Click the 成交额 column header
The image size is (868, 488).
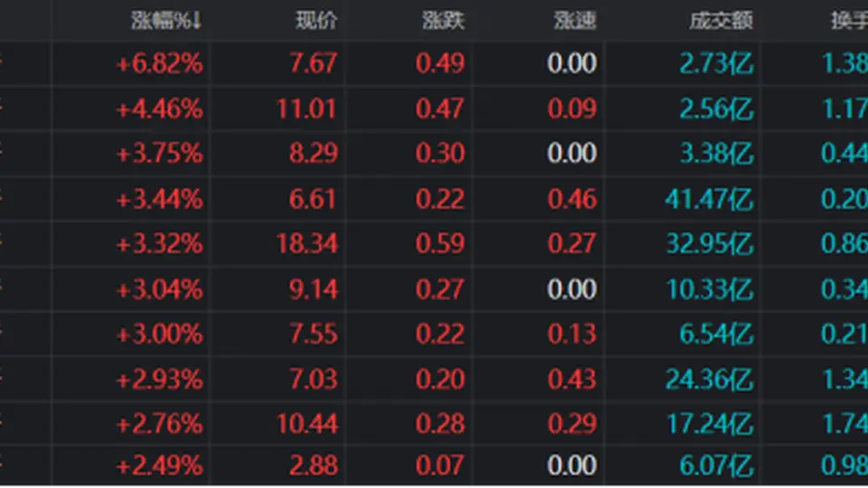click(722, 21)
